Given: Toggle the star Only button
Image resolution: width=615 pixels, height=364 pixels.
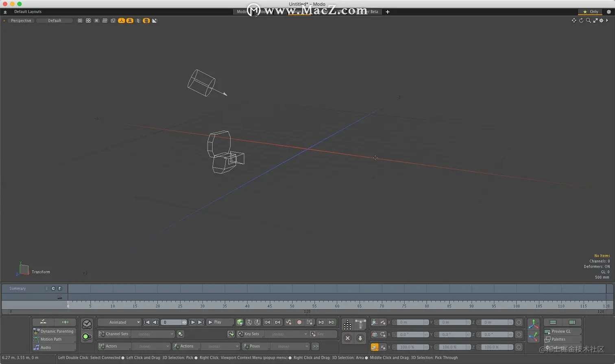Looking at the screenshot, I should (x=591, y=12).
